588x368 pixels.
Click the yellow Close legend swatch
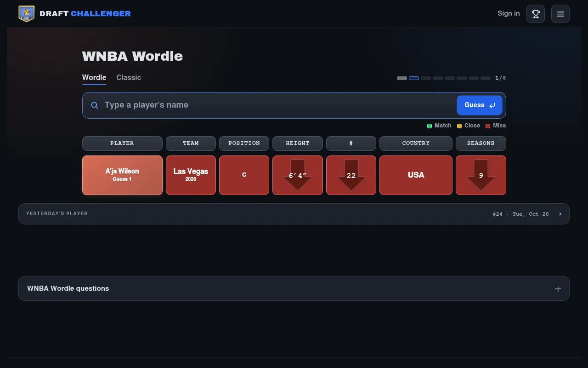(459, 126)
